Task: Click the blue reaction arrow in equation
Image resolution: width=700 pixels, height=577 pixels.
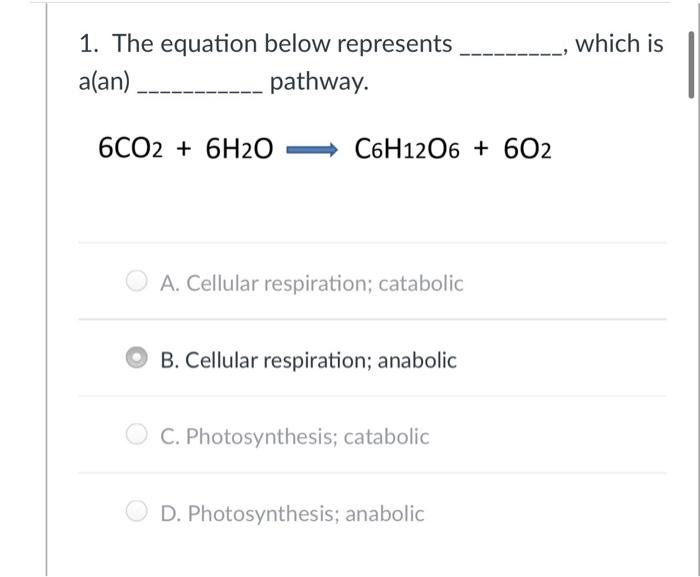Action: pos(312,150)
